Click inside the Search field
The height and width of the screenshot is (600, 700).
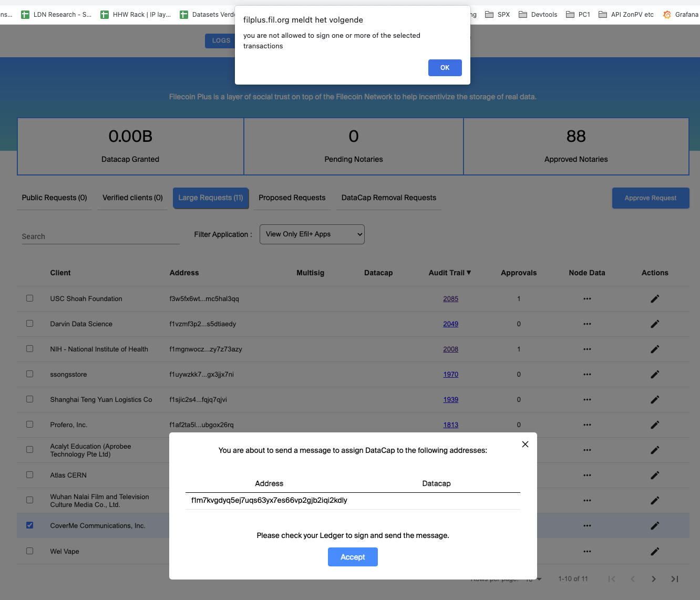[x=100, y=235]
